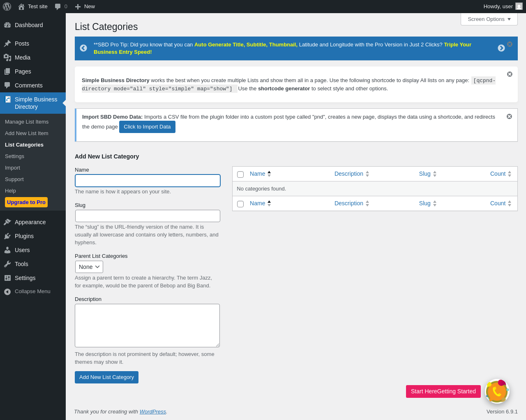The width and height of the screenshot is (526, 420).
Task: Click the Upgrade to Pro button
Action: (x=26, y=202)
